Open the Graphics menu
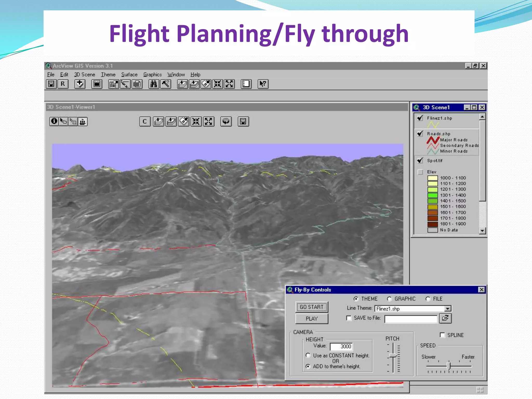The height and width of the screenshot is (399, 532). (x=152, y=75)
